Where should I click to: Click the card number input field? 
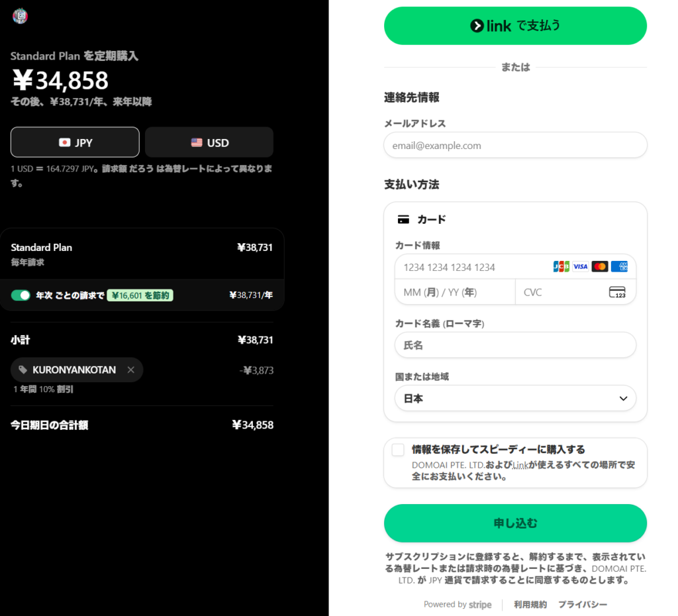(470, 267)
